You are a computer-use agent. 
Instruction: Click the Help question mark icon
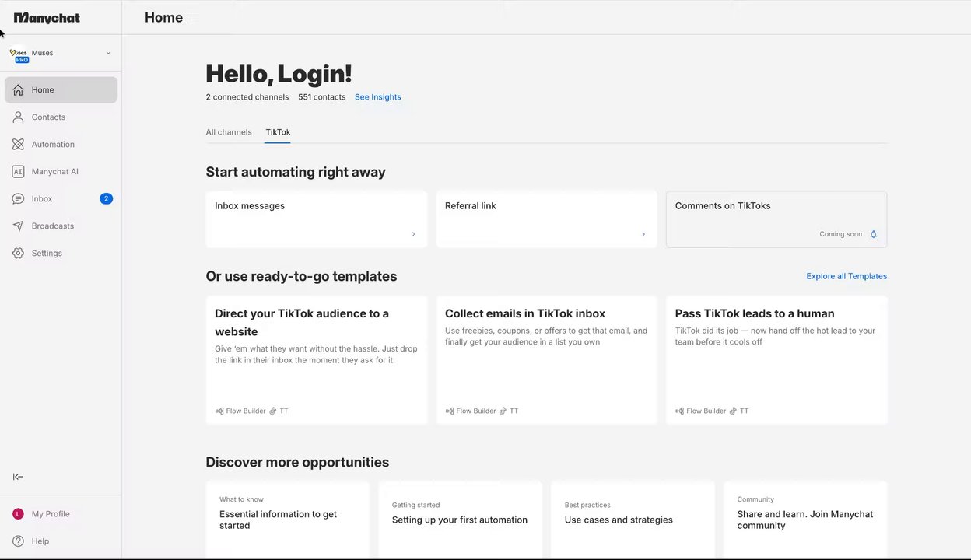(x=18, y=541)
